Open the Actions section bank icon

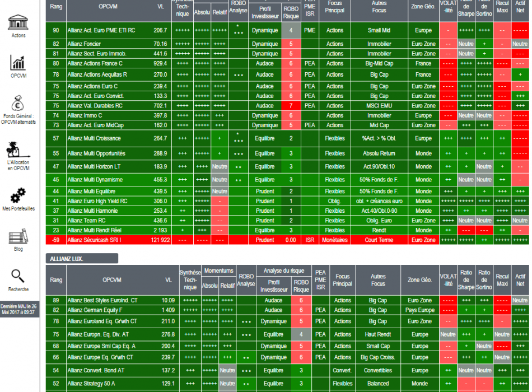tap(18, 22)
